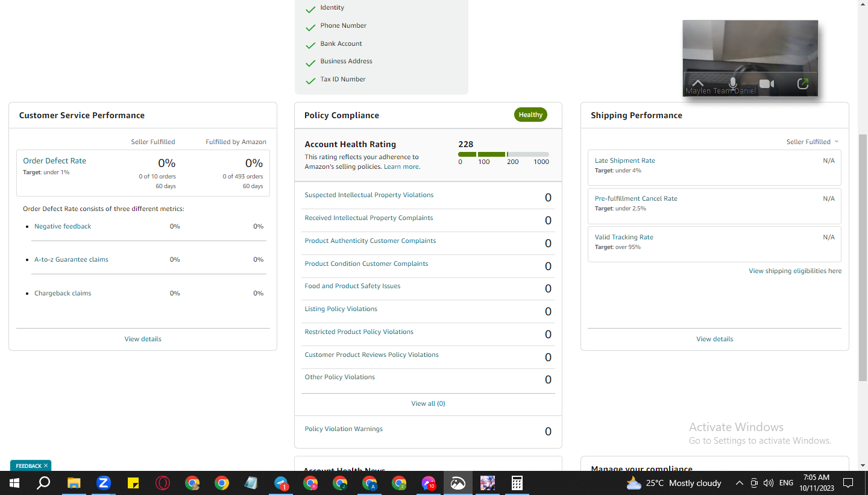Exit Zoom minimized video with green arrow icon
This screenshot has width=868, height=495.
pyautogui.click(x=802, y=84)
